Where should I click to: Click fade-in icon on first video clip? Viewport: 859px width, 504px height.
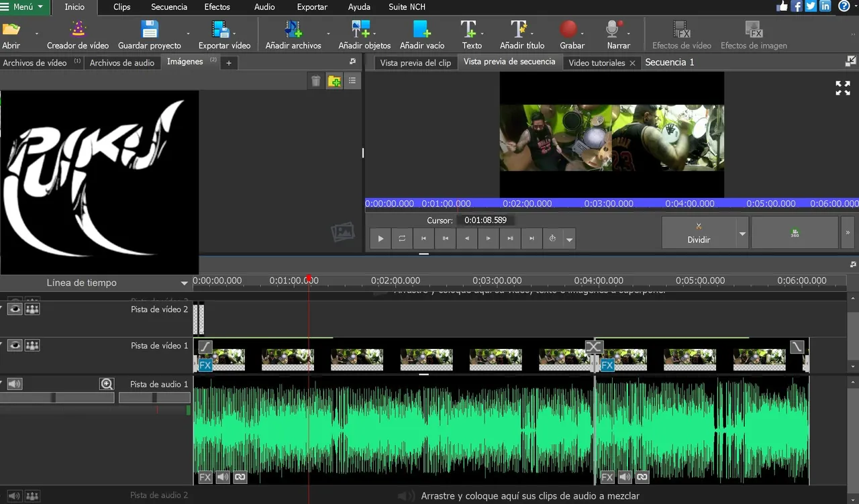click(x=205, y=347)
